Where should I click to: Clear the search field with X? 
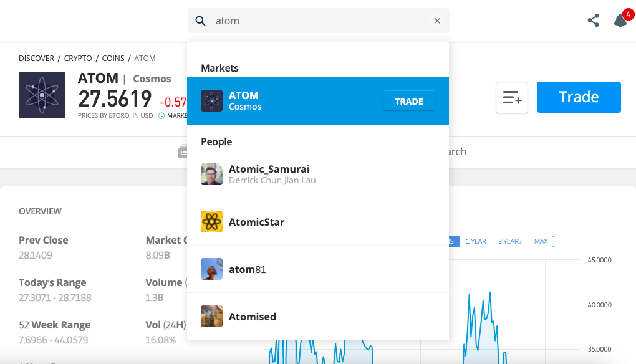click(x=437, y=21)
